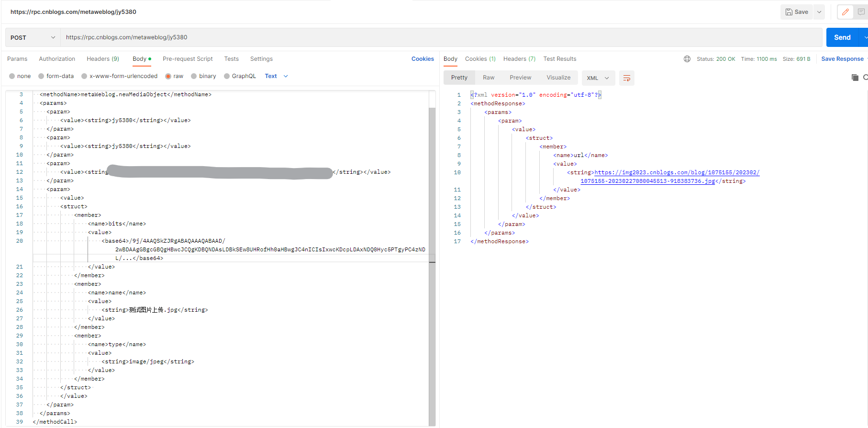This screenshot has height=428, width=868.
Task: Click the network globe icon beside Status
Action: click(x=687, y=59)
